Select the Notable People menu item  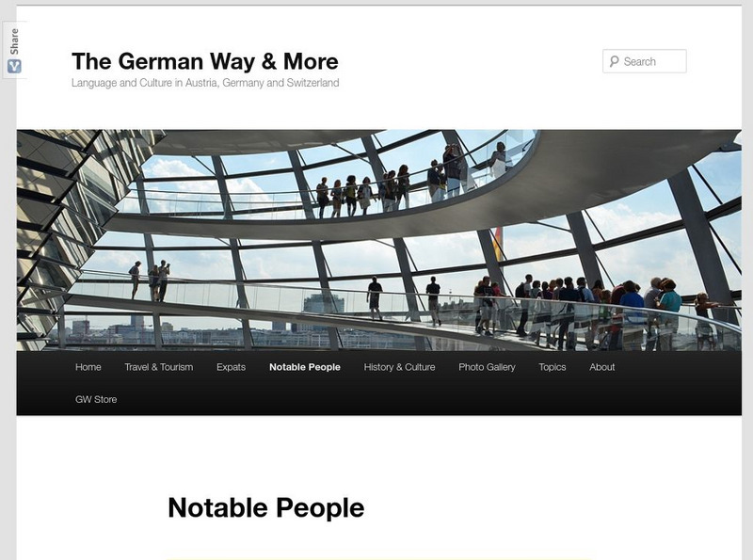pyautogui.click(x=305, y=367)
